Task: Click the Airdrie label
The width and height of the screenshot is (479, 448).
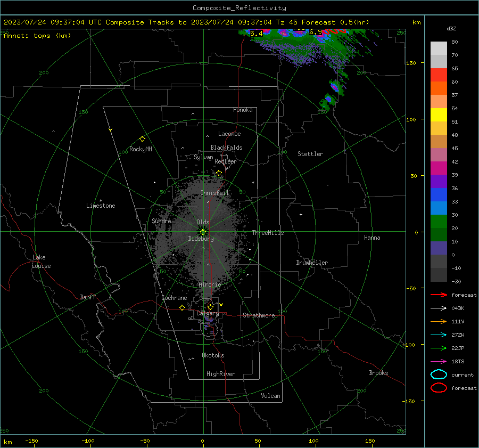Action: click(x=210, y=284)
